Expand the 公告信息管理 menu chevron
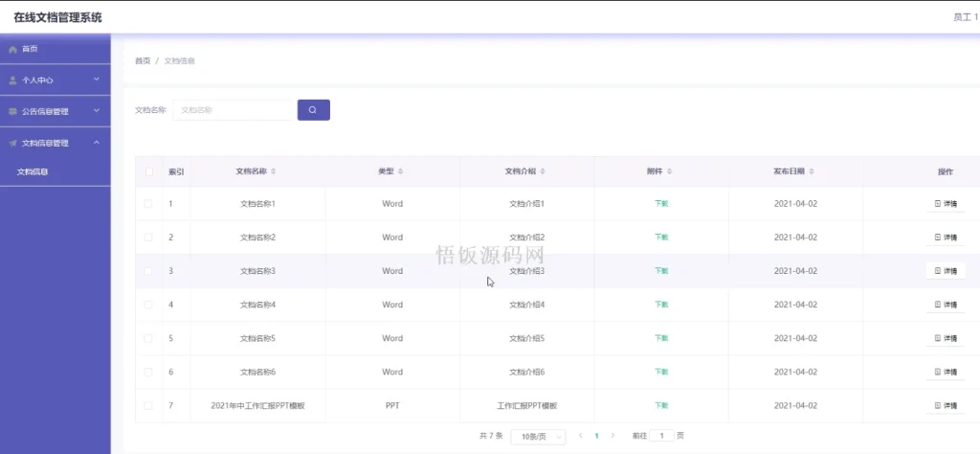Screen dimensions: 980x454 [97, 111]
